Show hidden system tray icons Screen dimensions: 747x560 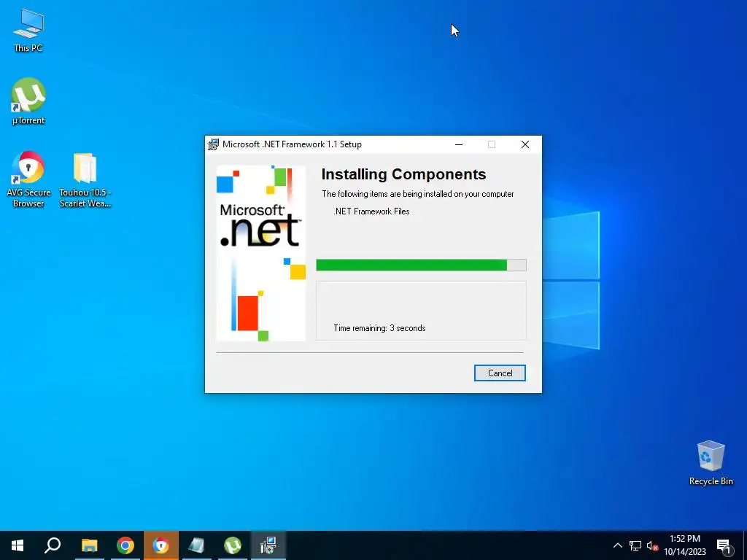tap(617, 545)
